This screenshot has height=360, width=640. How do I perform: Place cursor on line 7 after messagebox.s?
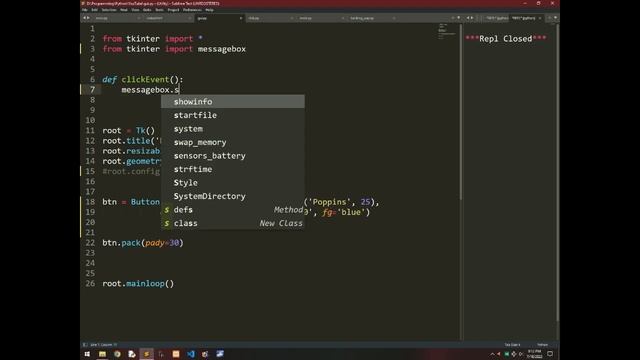[179, 90]
